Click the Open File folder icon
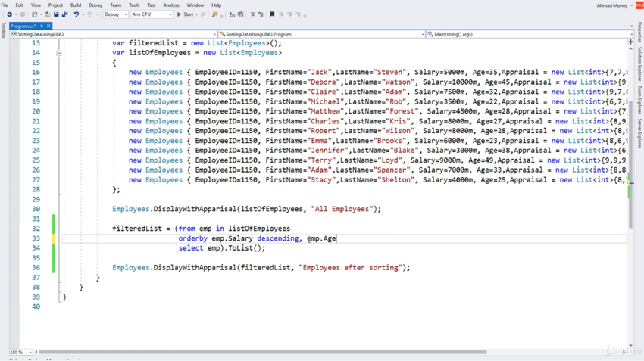 [48, 14]
